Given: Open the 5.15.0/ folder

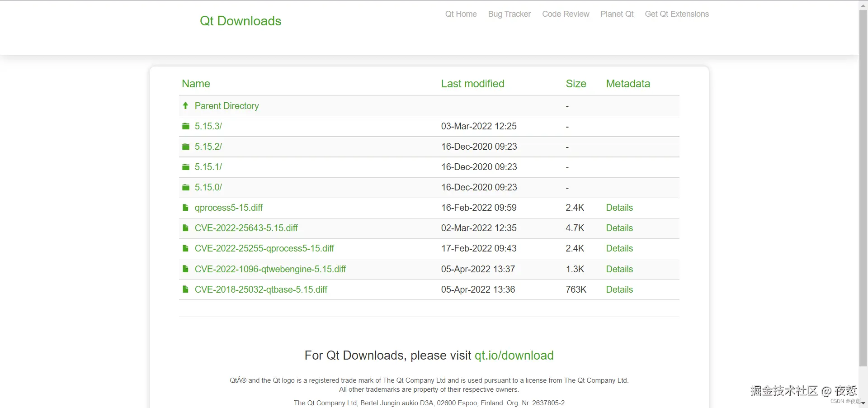Looking at the screenshot, I should (208, 187).
